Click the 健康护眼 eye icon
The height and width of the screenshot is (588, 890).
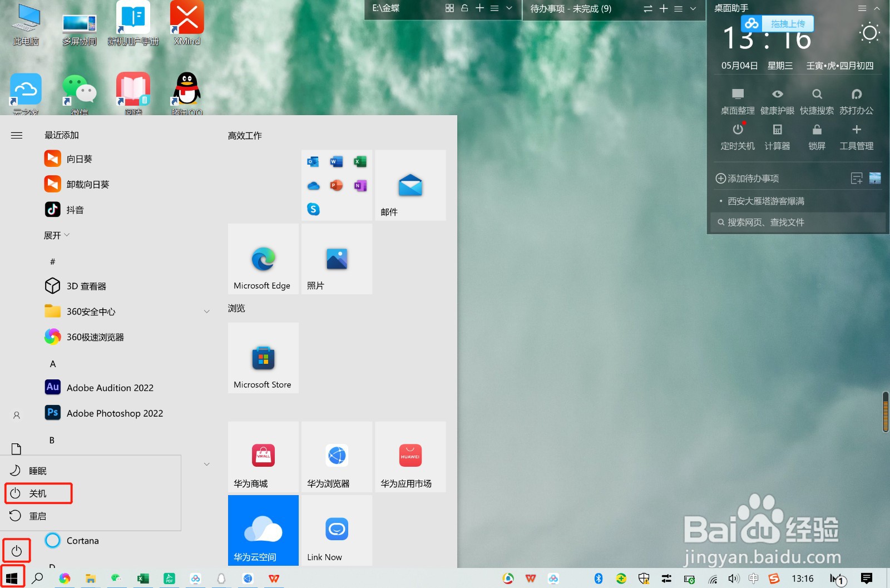[778, 94]
